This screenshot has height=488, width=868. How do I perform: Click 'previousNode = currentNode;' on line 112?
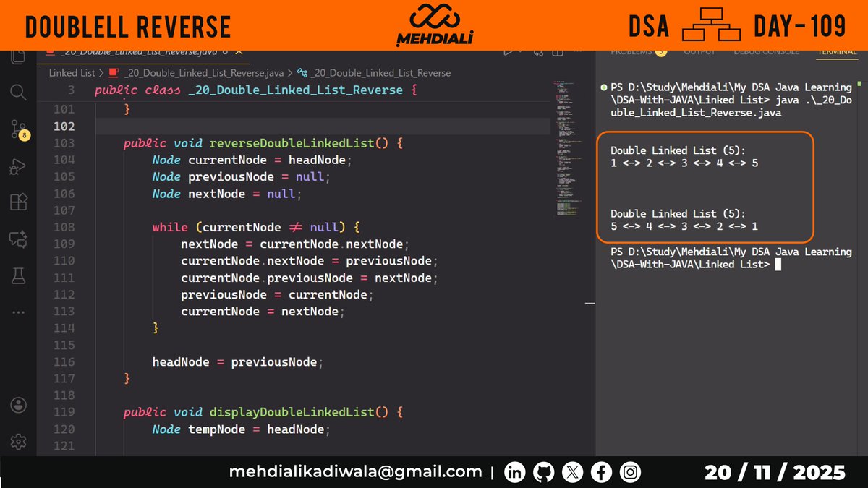(278, 294)
